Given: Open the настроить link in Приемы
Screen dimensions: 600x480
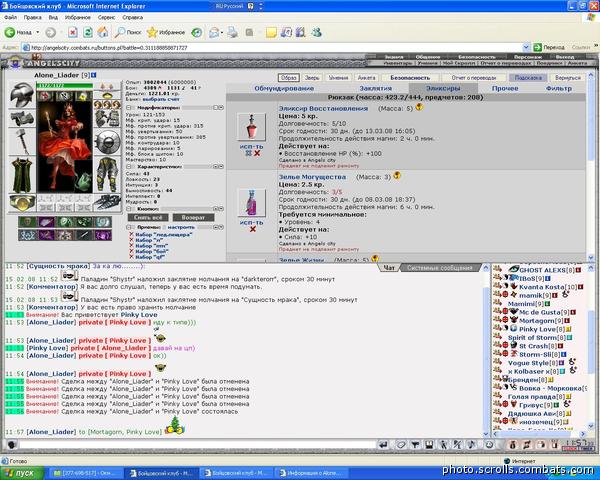Looking at the screenshot, I should coord(181,227).
